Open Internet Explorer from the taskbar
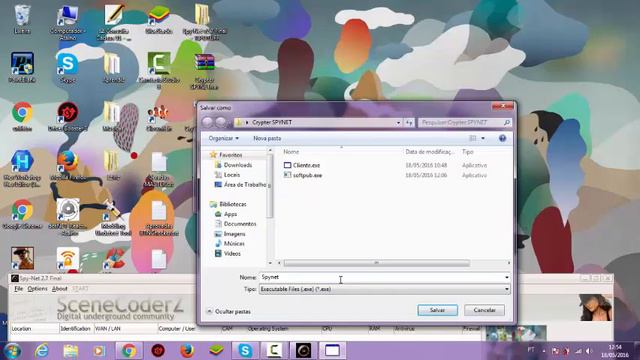This screenshot has height=360, width=640. 41,351
